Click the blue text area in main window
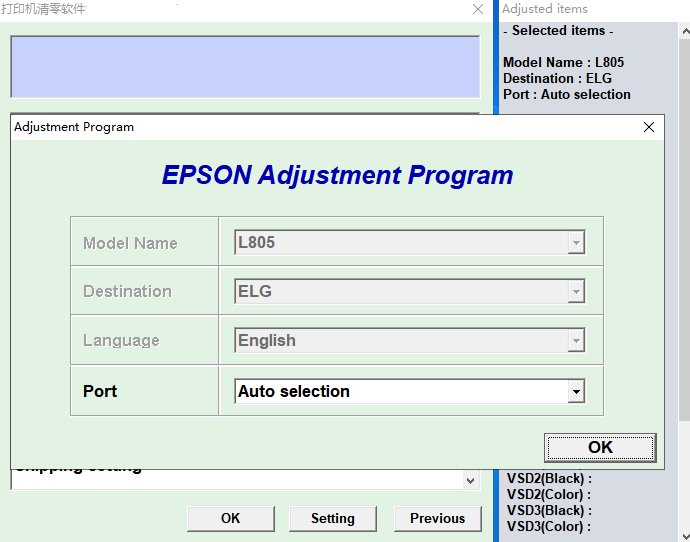This screenshot has height=542, width=690. (x=245, y=67)
